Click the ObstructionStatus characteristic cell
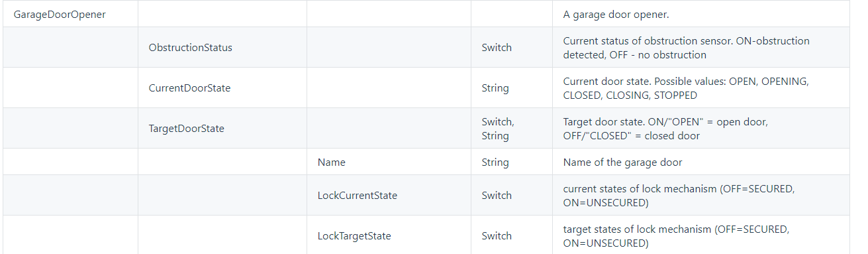Screen dimensions: 868x254 point(191,48)
